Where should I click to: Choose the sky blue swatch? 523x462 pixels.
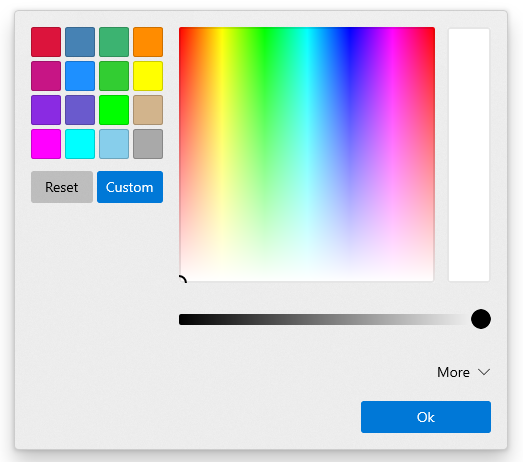[x=114, y=144]
